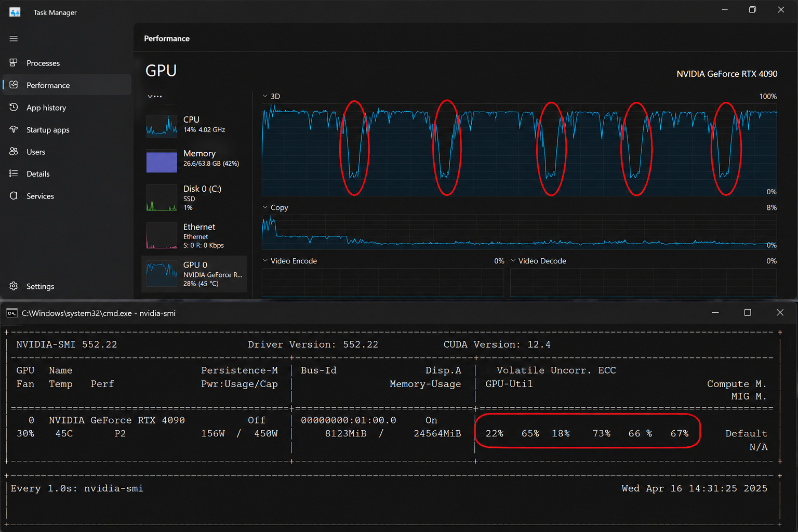
Task: Click the Users sidebar icon
Action: pos(14,151)
